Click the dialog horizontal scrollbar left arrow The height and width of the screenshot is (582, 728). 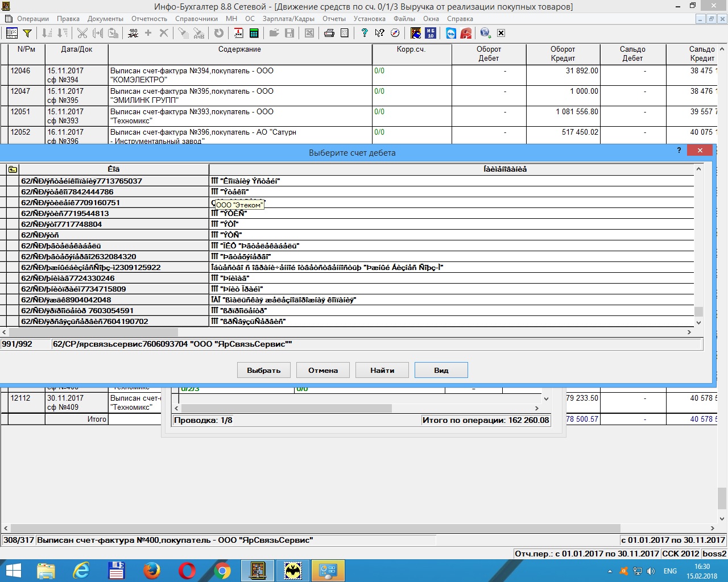coord(5,332)
